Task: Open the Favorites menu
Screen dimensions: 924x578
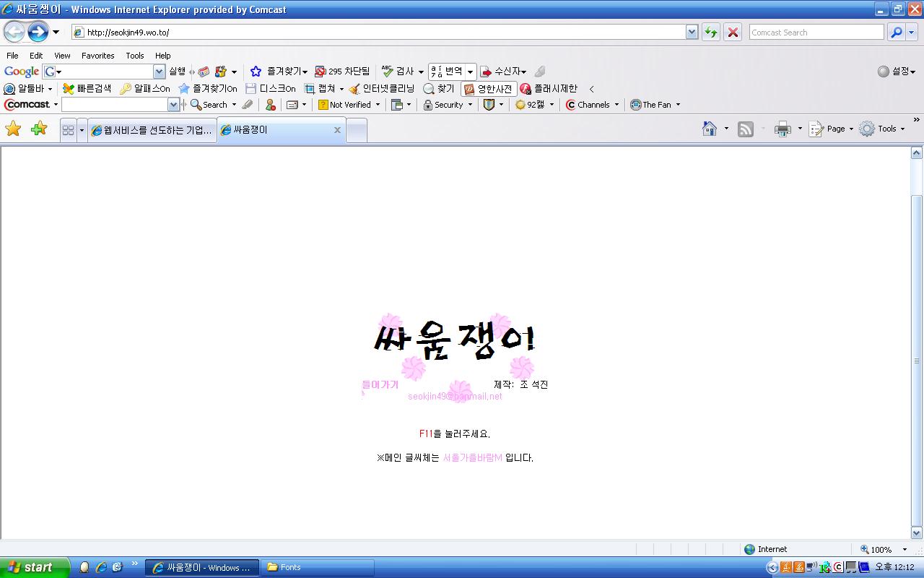Action: coord(97,56)
